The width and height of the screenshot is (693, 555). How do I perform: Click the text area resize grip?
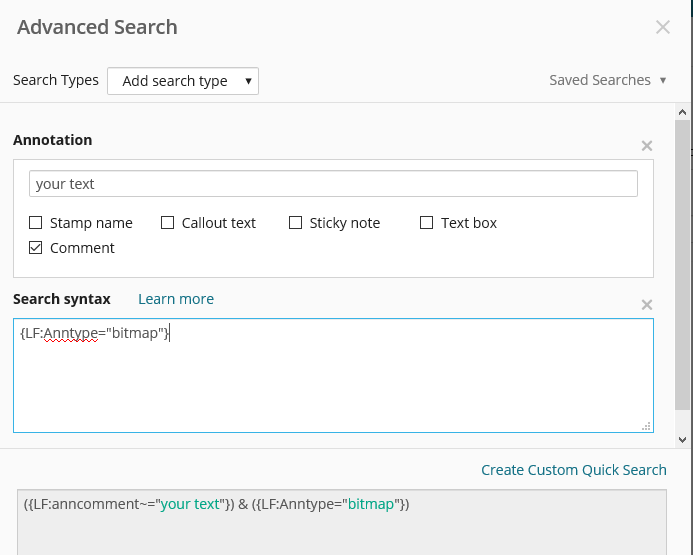[646, 426]
